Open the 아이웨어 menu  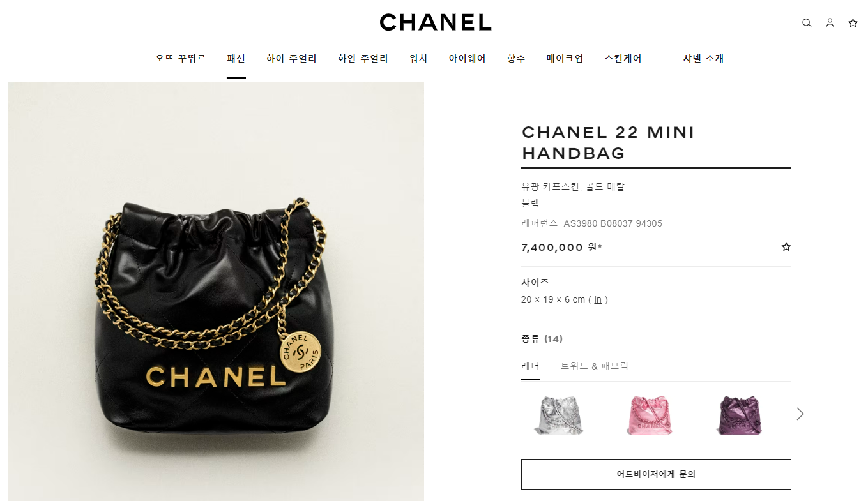pyautogui.click(x=467, y=58)
